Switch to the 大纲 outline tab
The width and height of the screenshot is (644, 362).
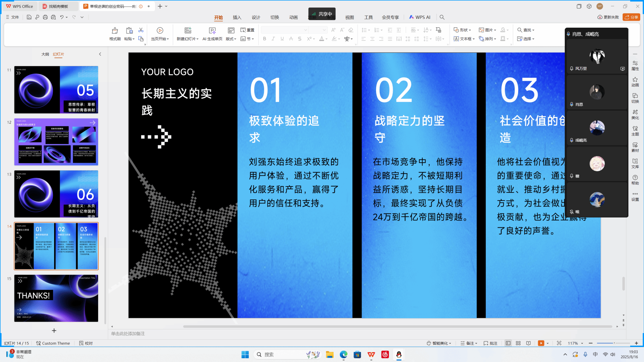tap(45, 54)
